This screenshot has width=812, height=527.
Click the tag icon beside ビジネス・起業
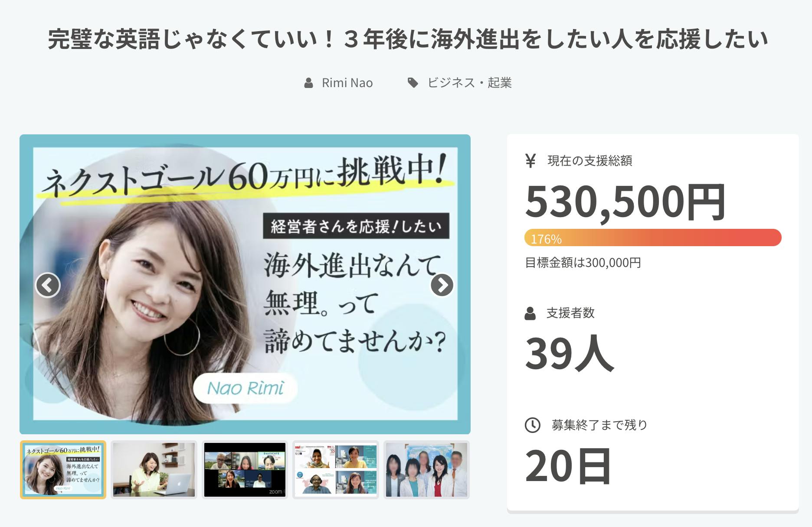413,83
